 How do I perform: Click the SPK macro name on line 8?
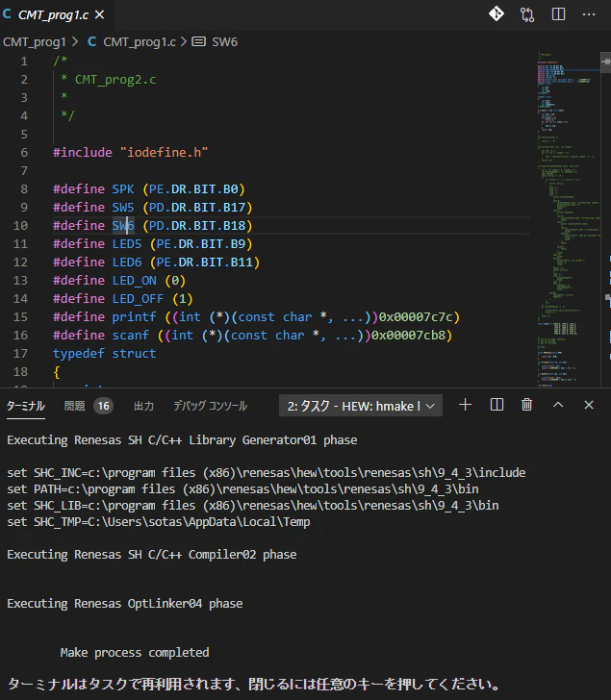pos(123,188)
